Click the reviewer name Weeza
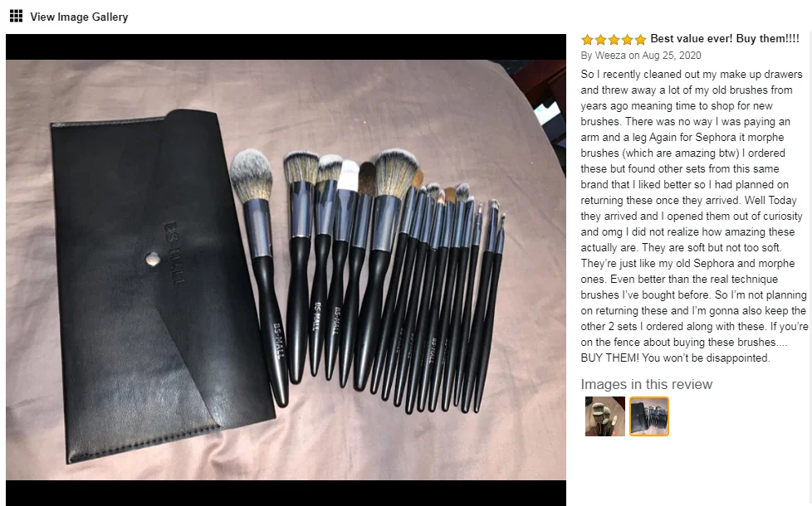 coord(610,56)
